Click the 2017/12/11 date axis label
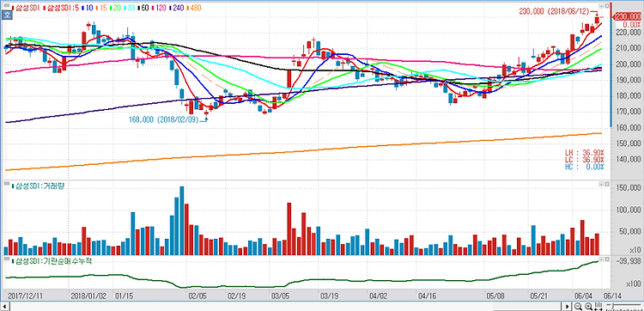The image size is (644, 311). tap(26, 296)
